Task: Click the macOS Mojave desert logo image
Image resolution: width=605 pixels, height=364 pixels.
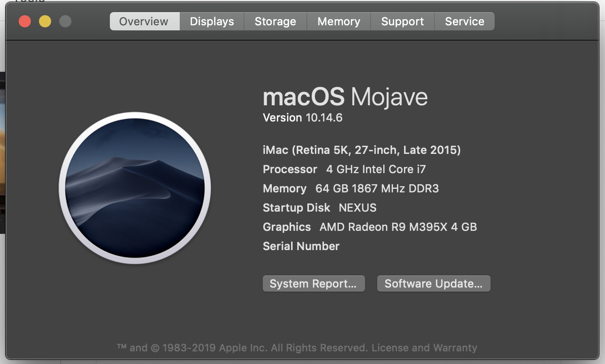Action: pos(135,188)
